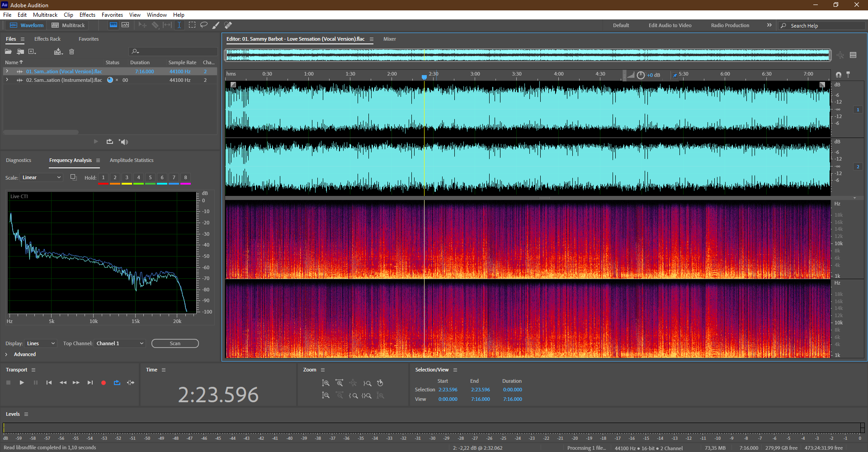
Task: Open the workspace overflow chevron menu
Action: coord(769,25)
